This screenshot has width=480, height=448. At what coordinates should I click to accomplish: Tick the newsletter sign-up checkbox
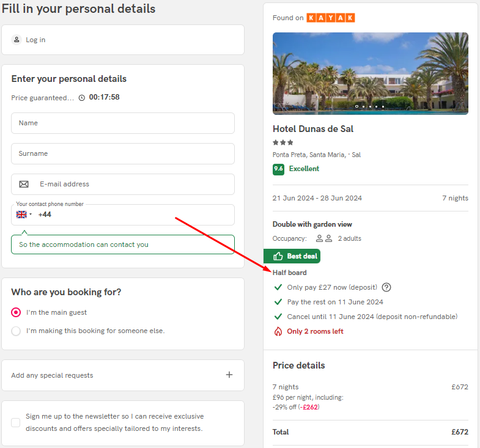click(16, 422)
